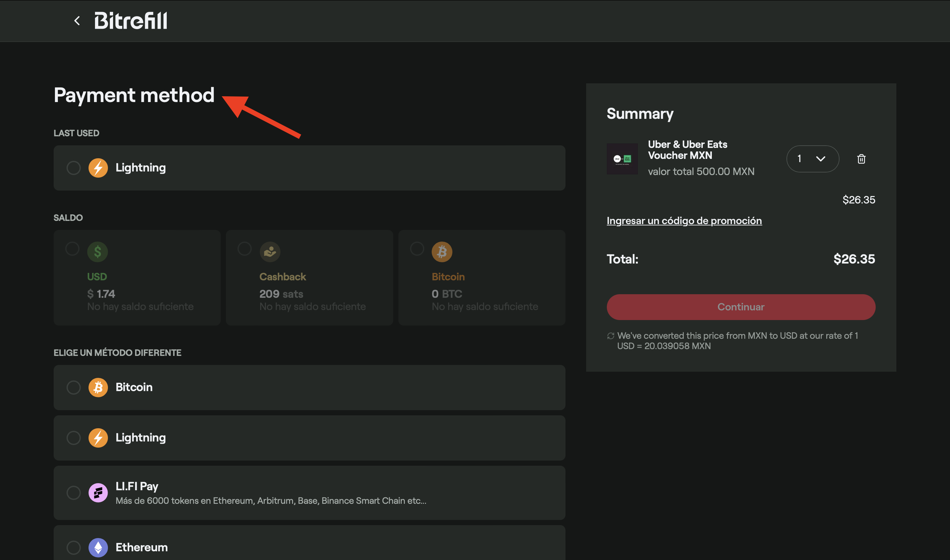This screenshot has height=560, width=950.
Task: Click 'Lightning' label in the Last Used row
Action: (141, 168)
